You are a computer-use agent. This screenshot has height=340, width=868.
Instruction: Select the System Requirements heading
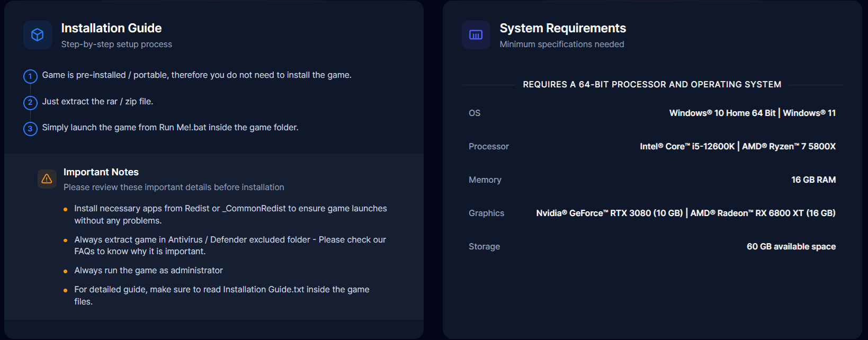pos(562,28)
